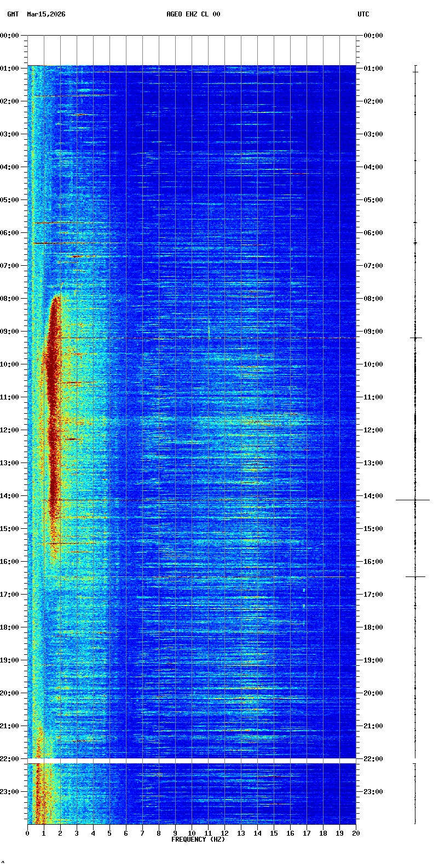Click the 15 Hz frequency tick label

pyautogui.click(x=274, y=833)
